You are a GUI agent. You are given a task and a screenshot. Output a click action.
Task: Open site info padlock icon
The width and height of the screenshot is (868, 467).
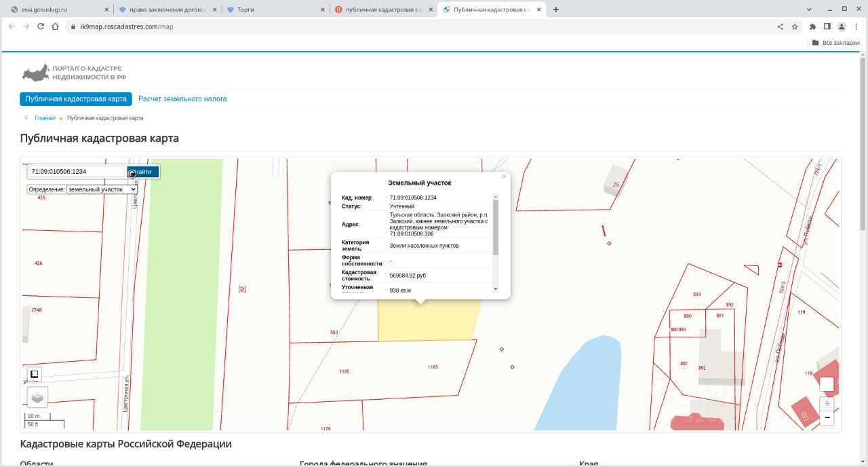point(74,26)
